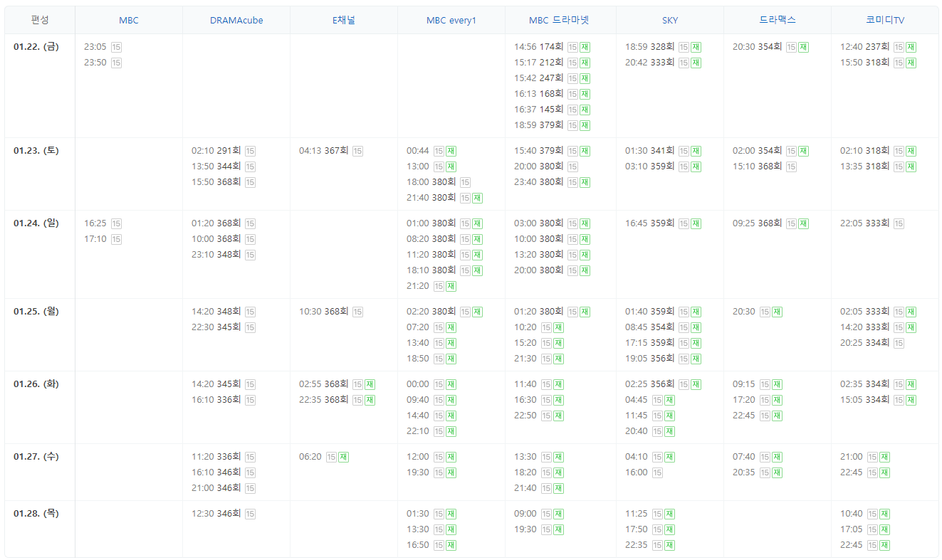The height and width of the screenshot is (560, 942).
Task: Open the E채널 channel link
Action: (x=344, y=21)
